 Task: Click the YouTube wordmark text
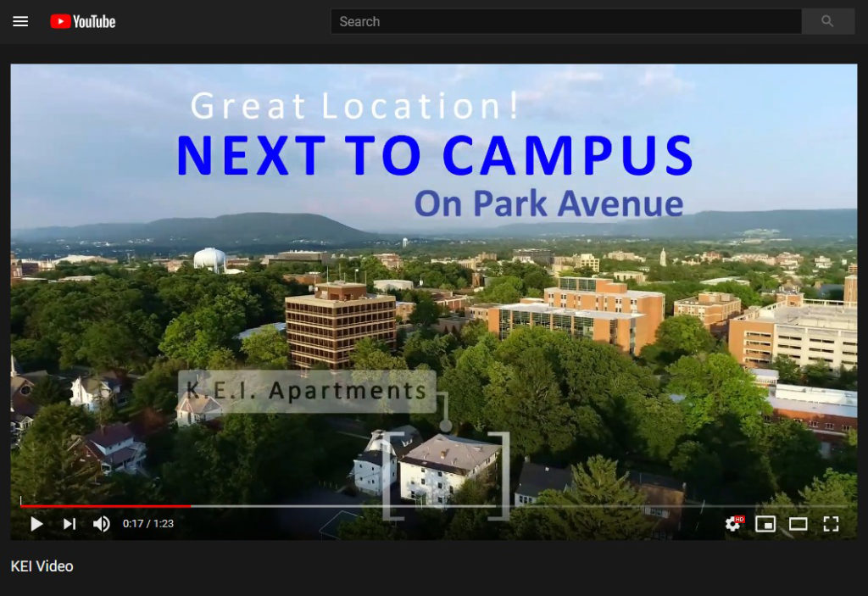click(x=94, y=21)
